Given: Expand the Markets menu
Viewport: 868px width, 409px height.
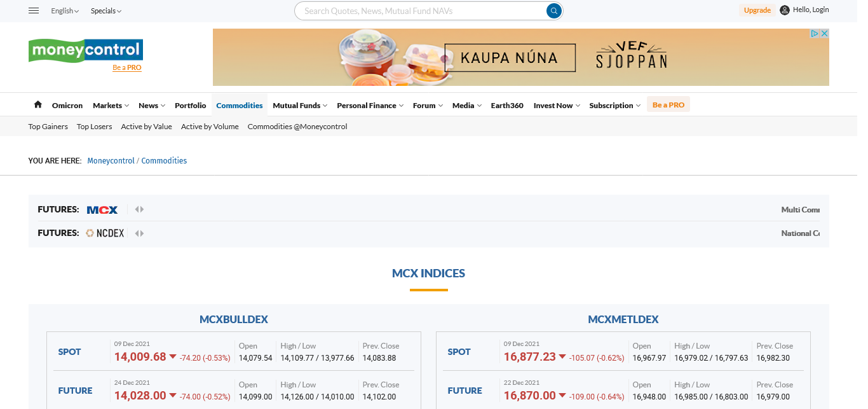Looking at the screenshot, I should click(111, 106).
